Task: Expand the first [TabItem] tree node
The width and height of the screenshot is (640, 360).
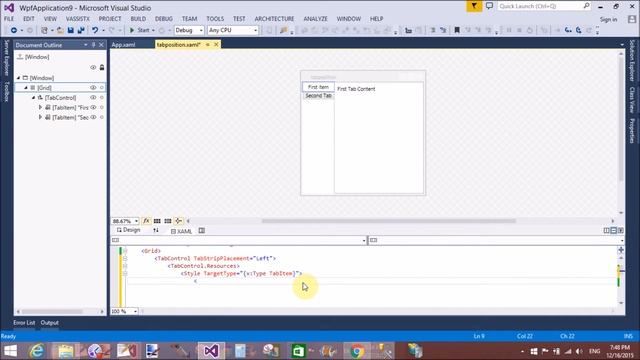Action: [40, 107]
